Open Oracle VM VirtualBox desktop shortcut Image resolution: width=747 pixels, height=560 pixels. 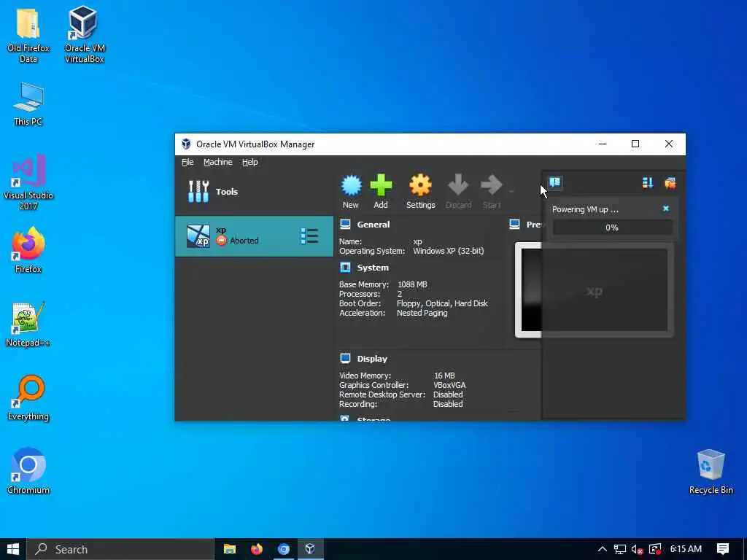85,35
